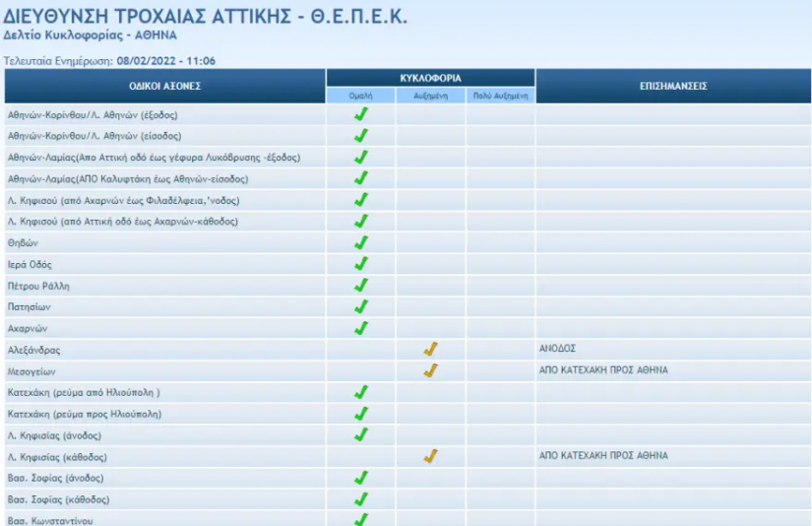Click the orange checkmark for Αλεξάνδρας

[430, 350]
